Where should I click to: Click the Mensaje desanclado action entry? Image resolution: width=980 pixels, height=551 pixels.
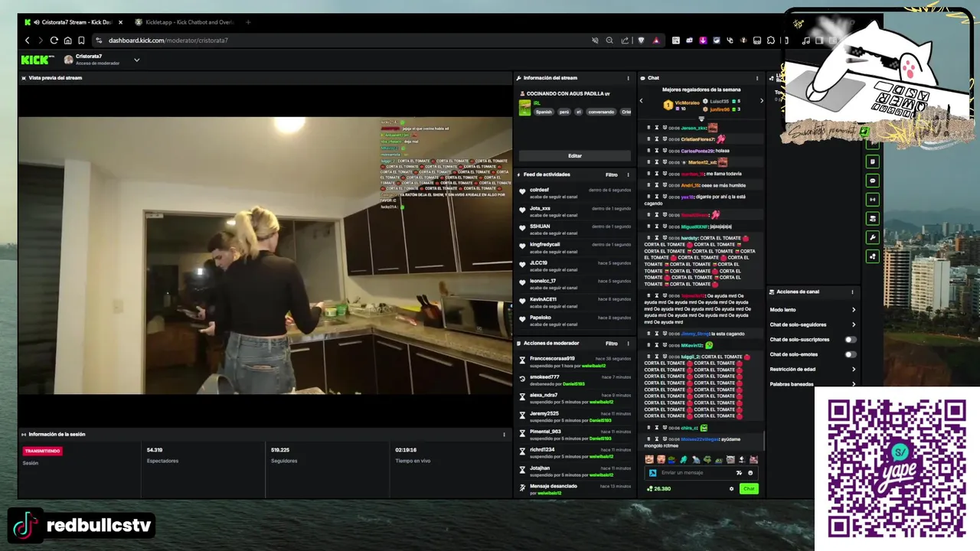coord(575,490)
